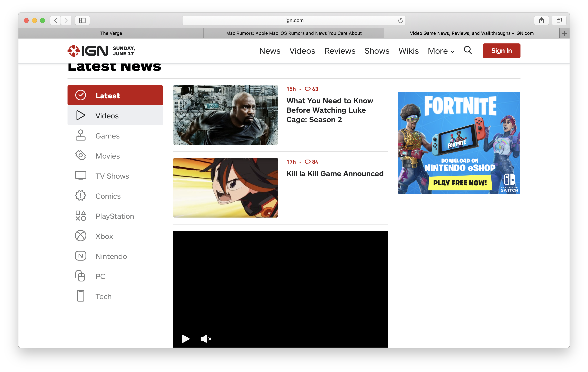This screenshot has width=588, height=372.
Task: Select Tech label in the sidebar
Action: coord(104,296)
